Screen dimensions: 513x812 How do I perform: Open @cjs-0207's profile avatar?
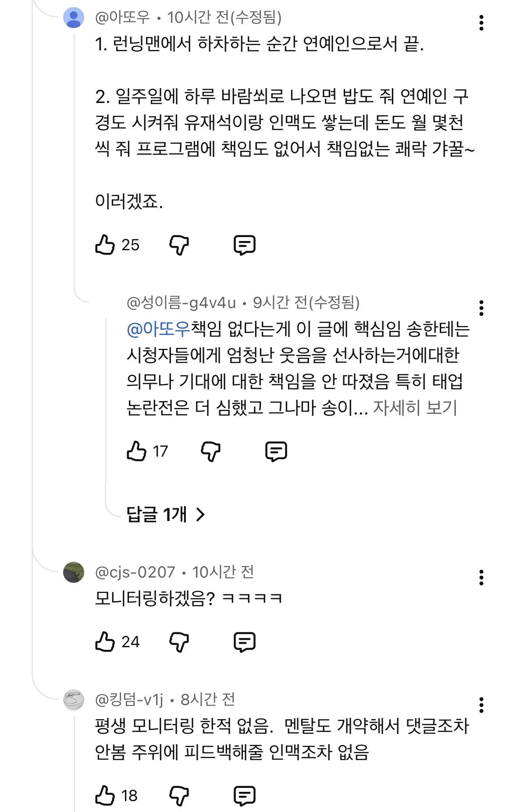[74, 572]
